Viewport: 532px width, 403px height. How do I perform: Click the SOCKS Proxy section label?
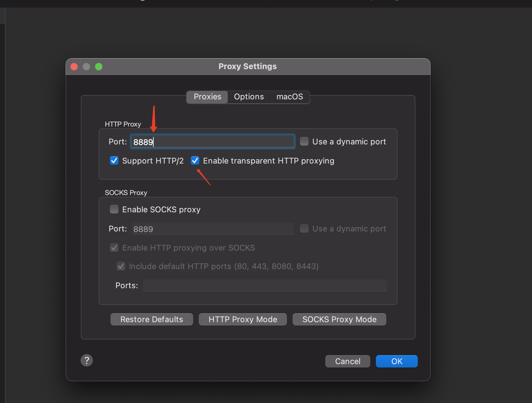126,193
